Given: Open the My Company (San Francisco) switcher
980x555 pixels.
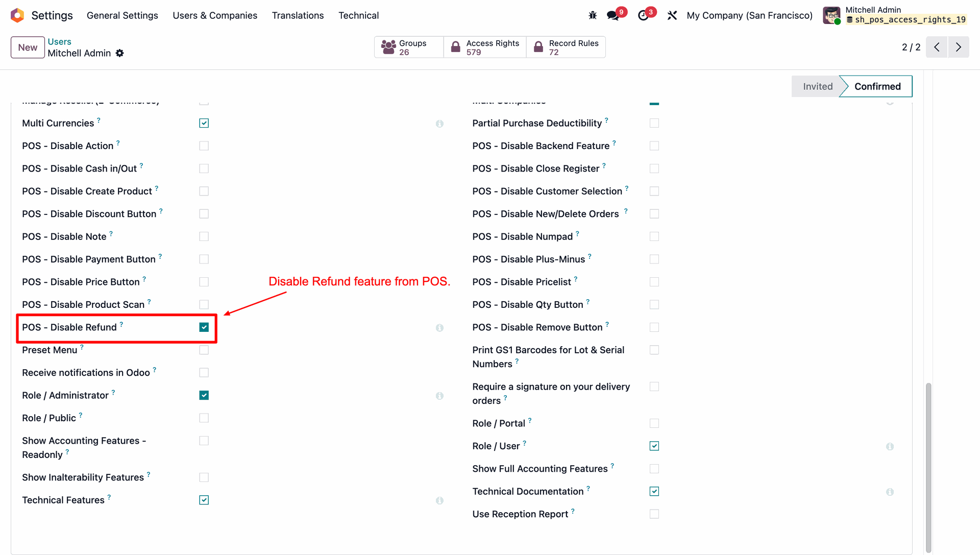Looking at the screenshot, I should coord(749,15).
